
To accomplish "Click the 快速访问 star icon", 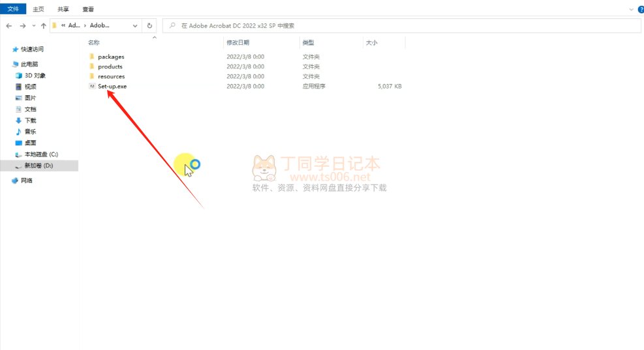I will point(15,50).
